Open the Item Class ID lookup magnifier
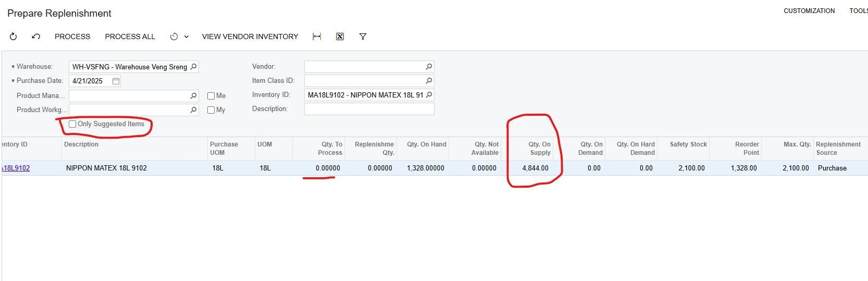This screenshot has height=281, width=868. click(429, 81)
